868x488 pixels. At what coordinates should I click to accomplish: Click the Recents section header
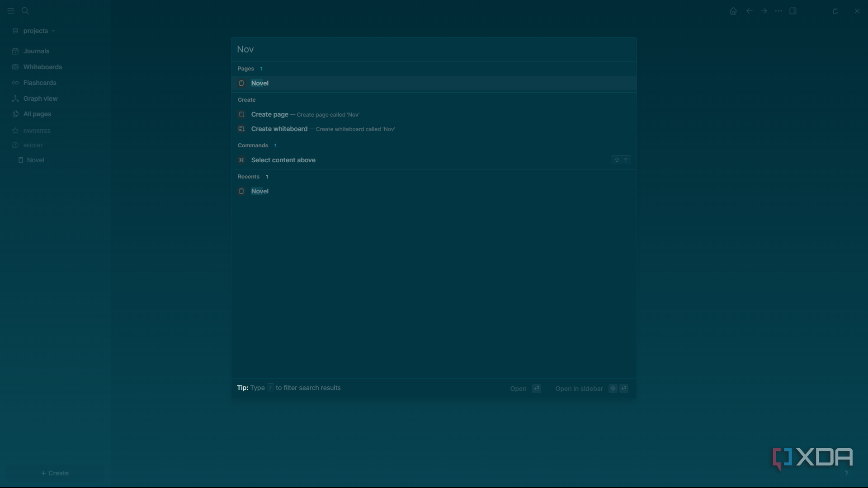(x=249, y=177)
